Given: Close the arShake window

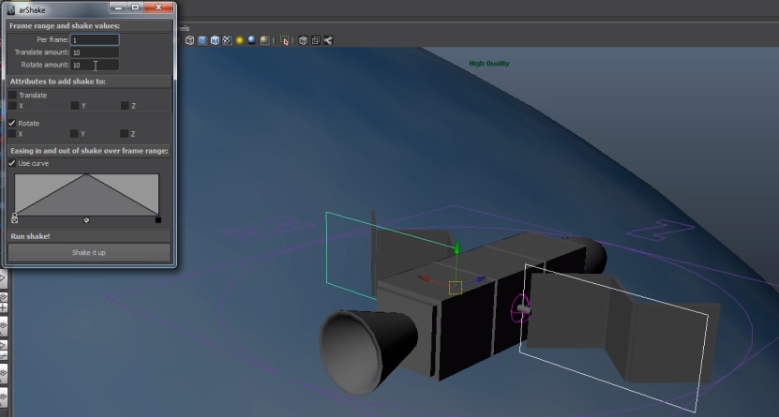Looking at the screenshot, I should pos(158,7).
